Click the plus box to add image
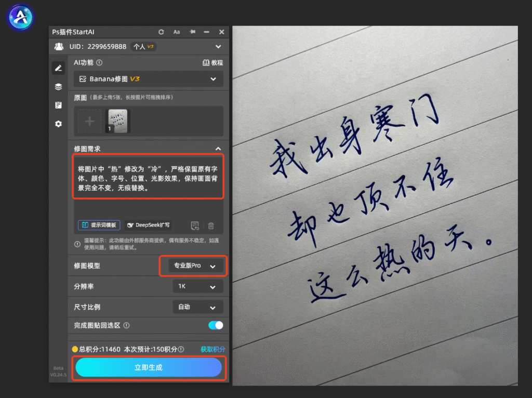Image resolution: width=532 pixels, height=398 pixels. pos(89,121)
